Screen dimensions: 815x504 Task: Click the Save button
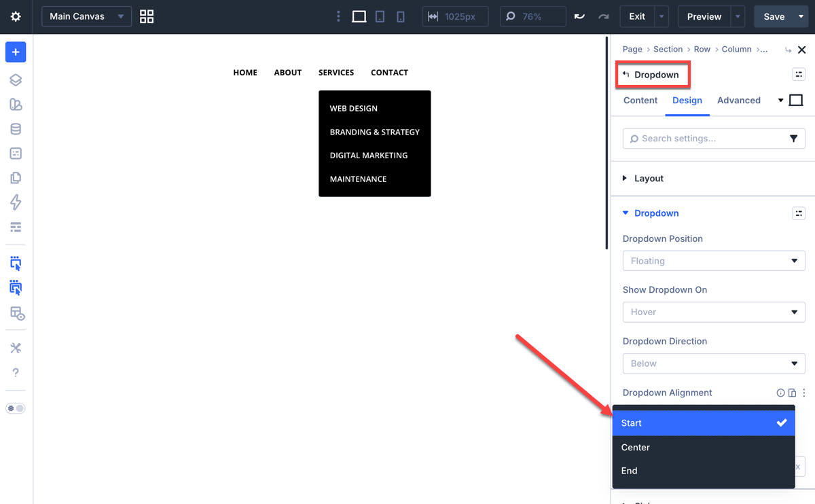point(773,16)
